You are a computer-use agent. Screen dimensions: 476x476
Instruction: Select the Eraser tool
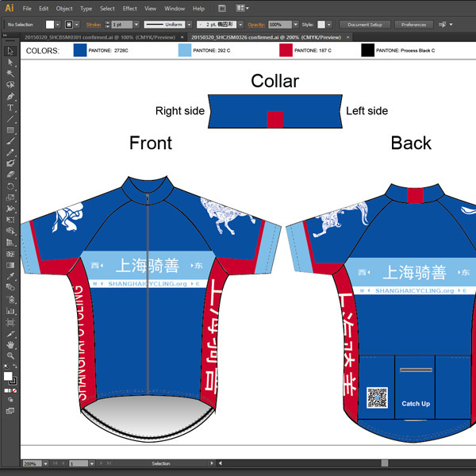10,175
